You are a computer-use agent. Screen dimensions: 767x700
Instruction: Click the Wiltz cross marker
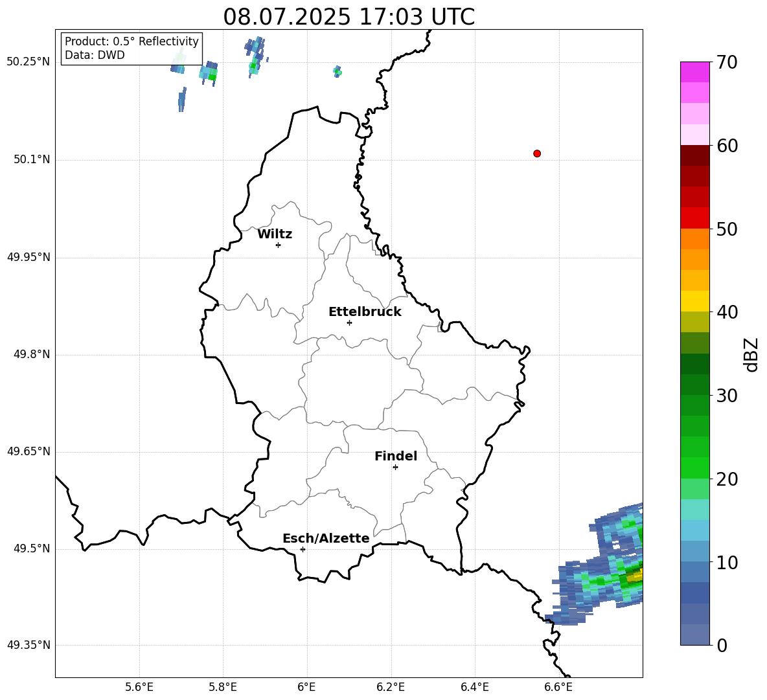(278, 245)
